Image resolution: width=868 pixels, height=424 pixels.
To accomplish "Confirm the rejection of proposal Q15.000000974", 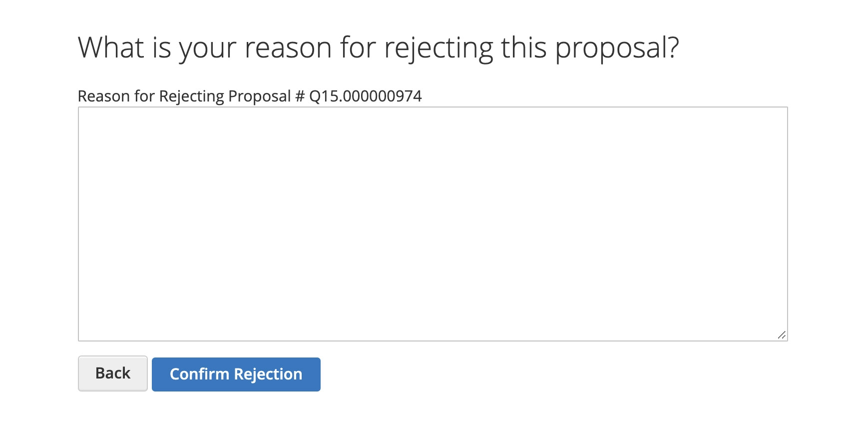I will [x=236, y=374].
